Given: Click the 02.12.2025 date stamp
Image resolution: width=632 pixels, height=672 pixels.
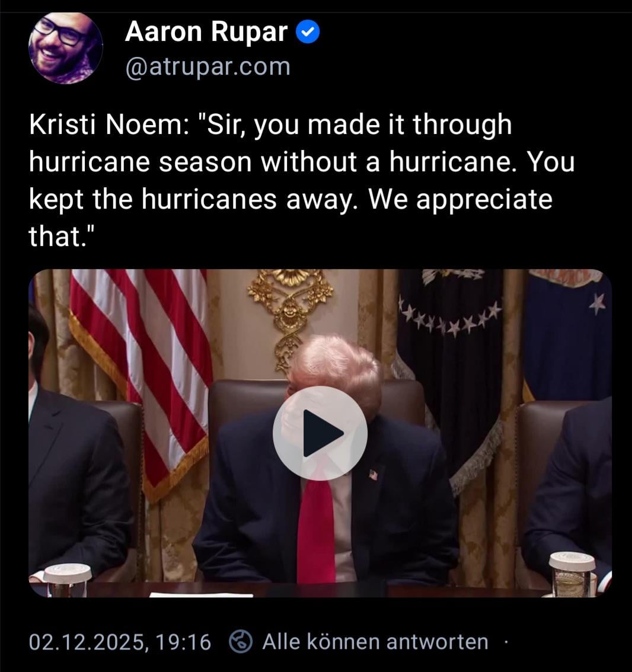Looking at the screenshot, I should pyautogui.click(x=88, y=642).
